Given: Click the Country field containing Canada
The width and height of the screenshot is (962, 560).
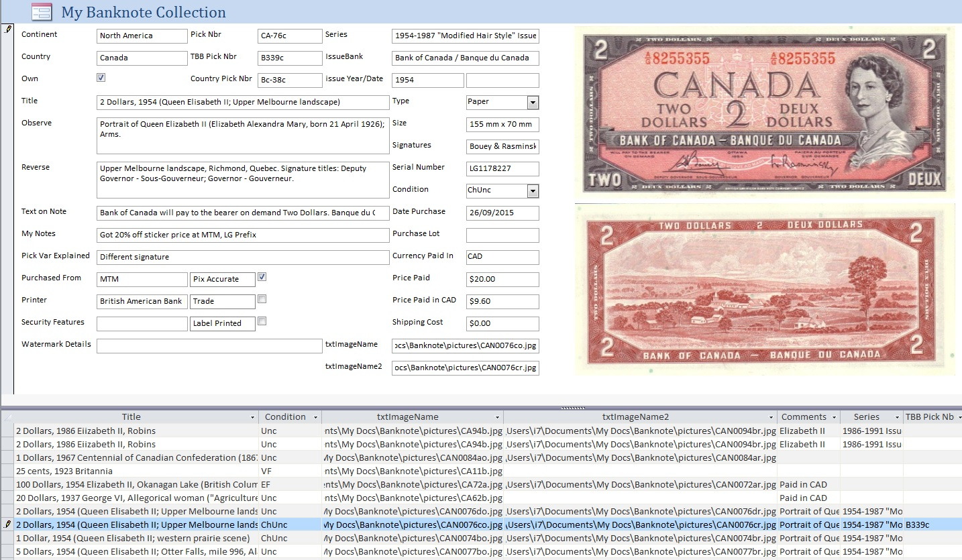Looking at the screenshot, I should pyautogui.click(x=142, y=58).
